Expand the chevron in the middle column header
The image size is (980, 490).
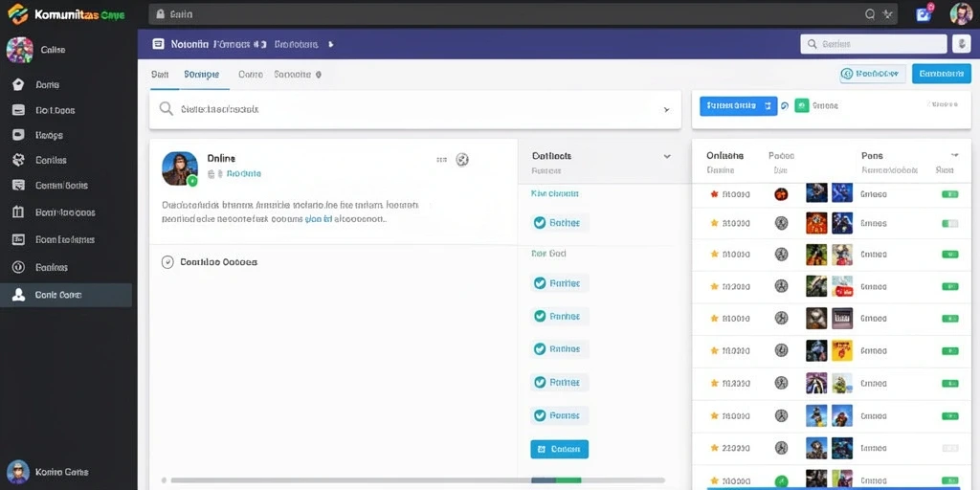click(667, 156)
